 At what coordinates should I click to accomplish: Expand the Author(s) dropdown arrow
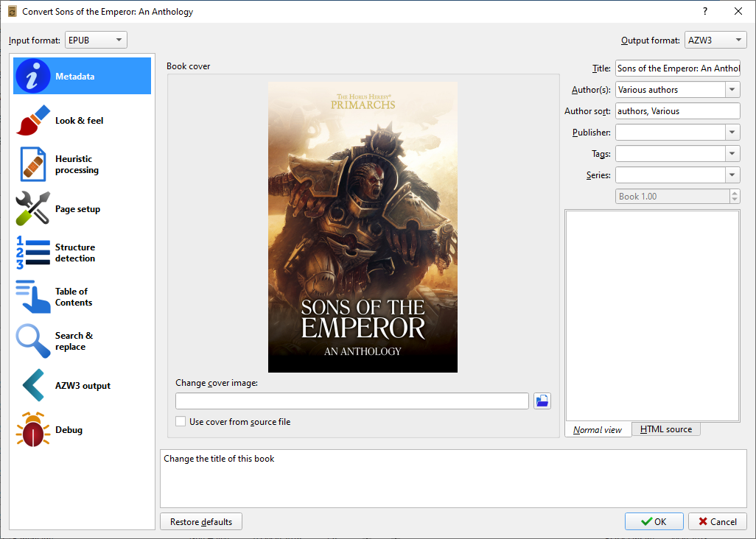pyautogui.click(x=732, y=90)
